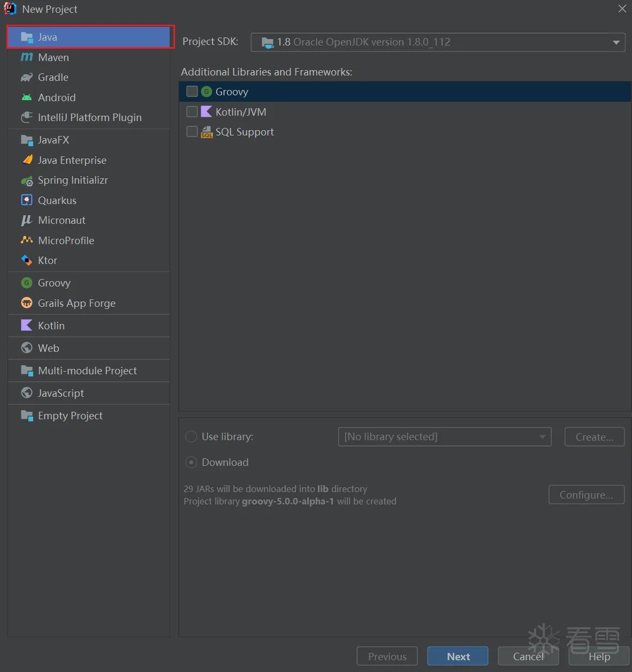The width and height of the screenshot is (632, 672).
Task: Select the Spring Initializr icon
Action: (x=27, y=180)
